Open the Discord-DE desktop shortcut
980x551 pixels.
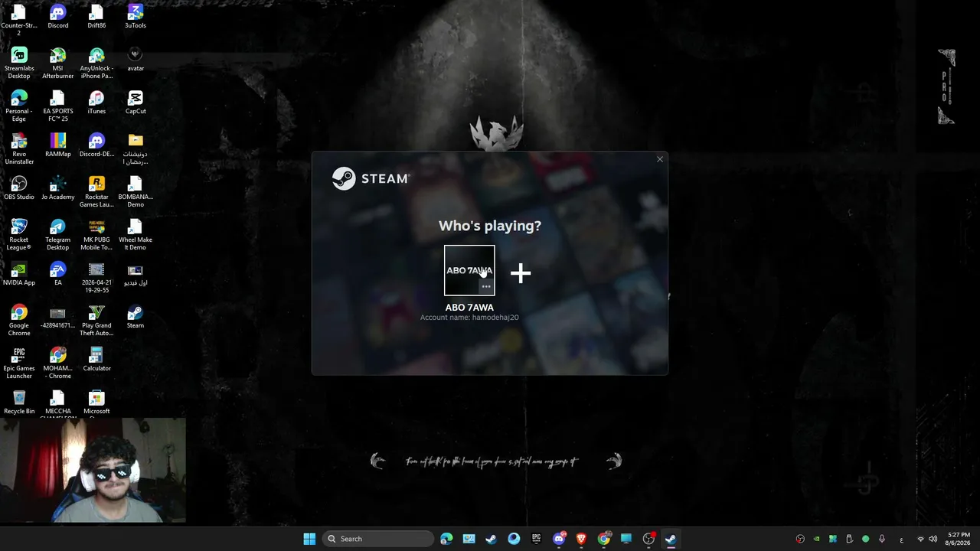click(x=96, y=145)
